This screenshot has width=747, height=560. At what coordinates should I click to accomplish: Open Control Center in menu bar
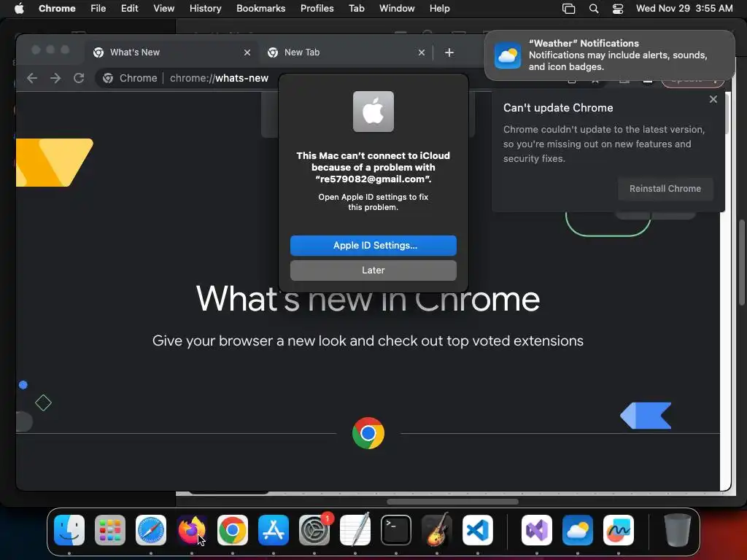pos(618,9)
